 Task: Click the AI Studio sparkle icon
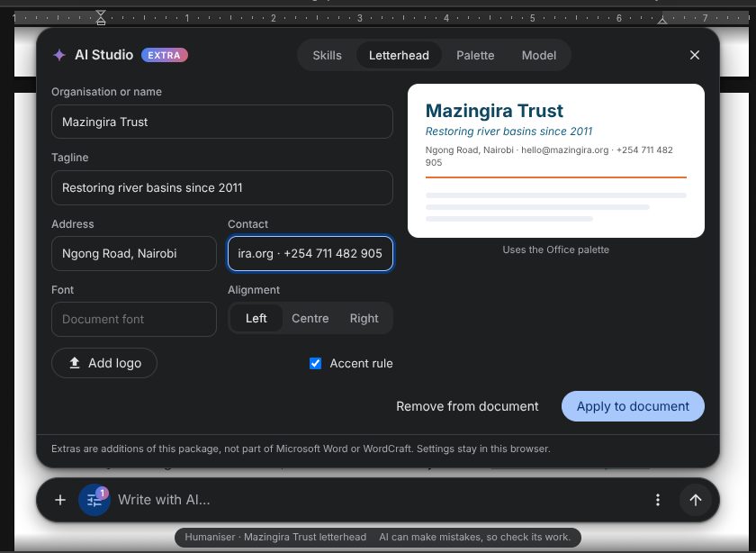pyautogui.click(x=59, y=55)
